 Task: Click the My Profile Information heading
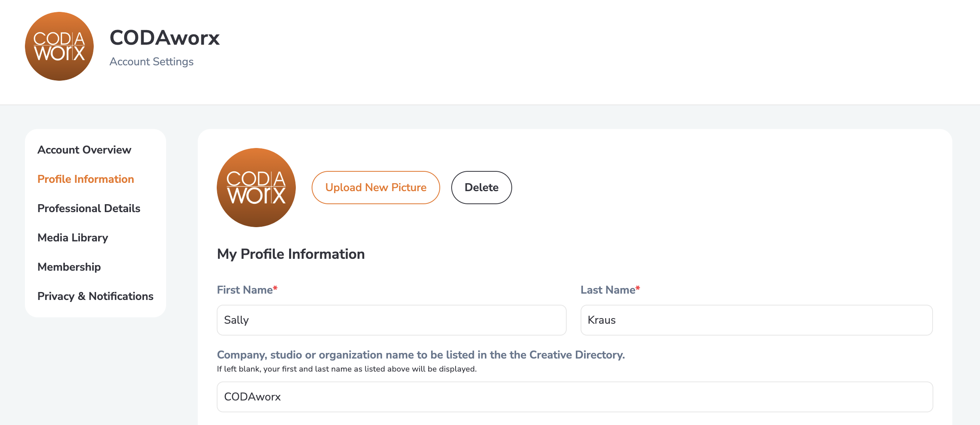(291, 254)
